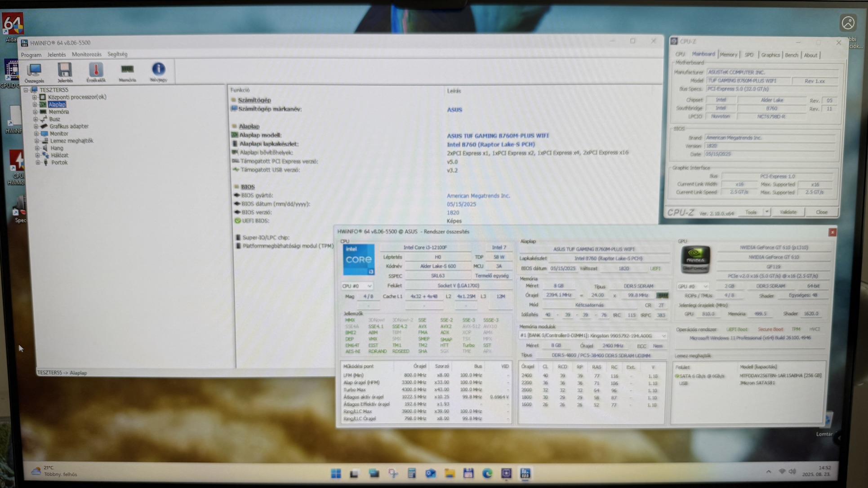The image size is (868, 488).
Task: Open File Explorer from the taskbar
Action: tap(450, 473)
